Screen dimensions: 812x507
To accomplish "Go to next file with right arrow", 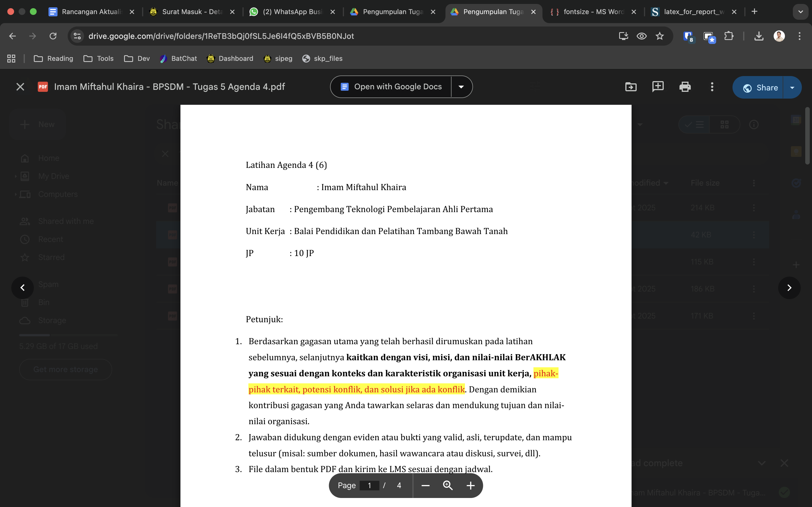I will point(789,288).
